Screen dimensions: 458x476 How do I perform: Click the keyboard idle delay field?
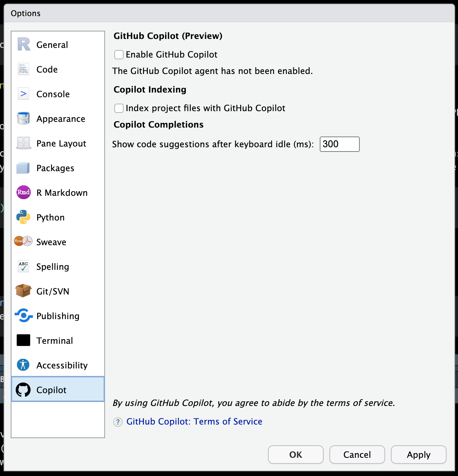tap(339, 144)
